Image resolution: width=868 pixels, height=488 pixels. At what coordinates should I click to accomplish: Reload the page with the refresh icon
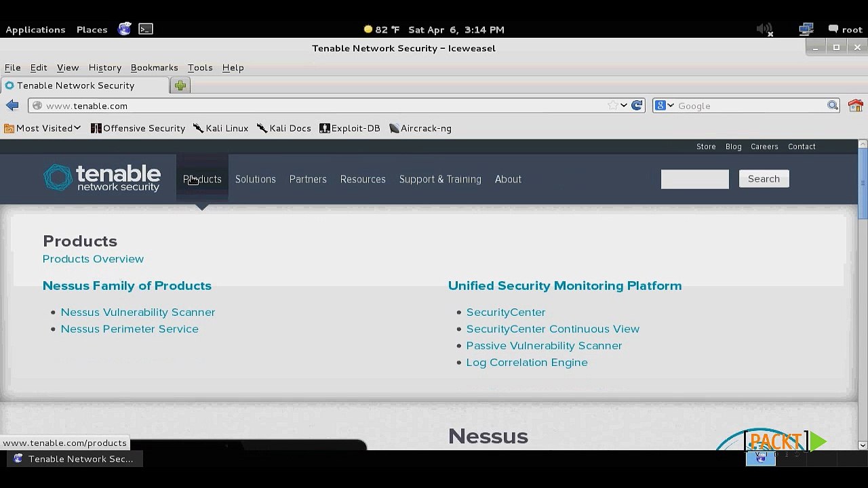point(637,105)
